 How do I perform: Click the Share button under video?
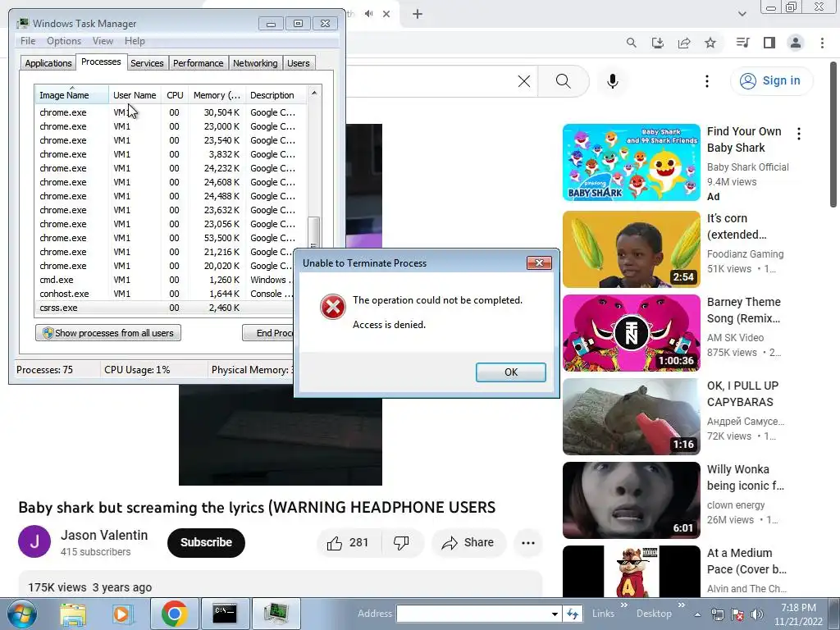tap(468, 543)
